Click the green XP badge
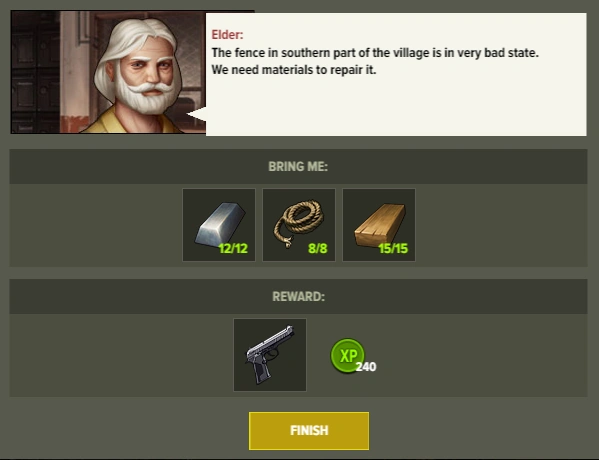The width and height of the screenshot is (599, 460). tap(347, 355)
